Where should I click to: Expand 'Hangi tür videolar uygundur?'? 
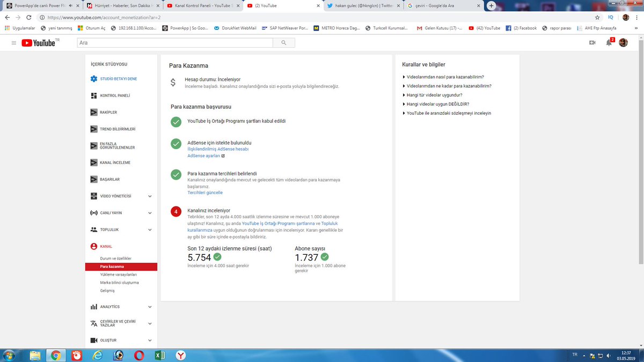432,95
